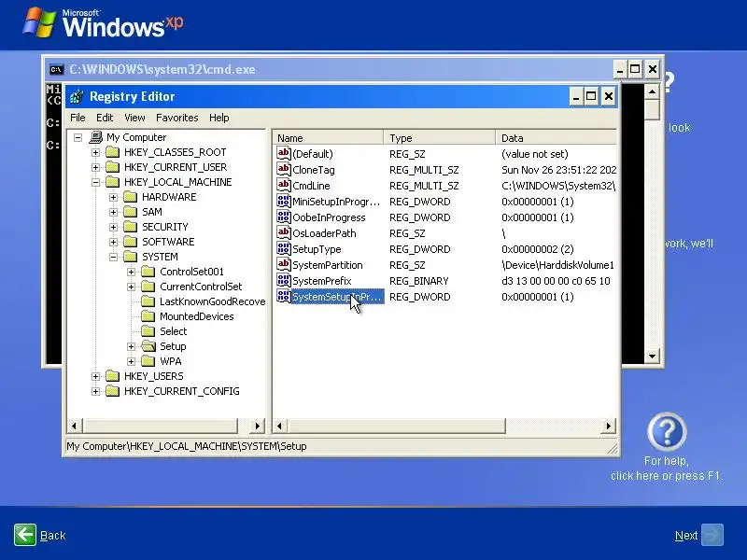
Task: Click the CurrentControlSet folder icon
Action: pos(148,287)
